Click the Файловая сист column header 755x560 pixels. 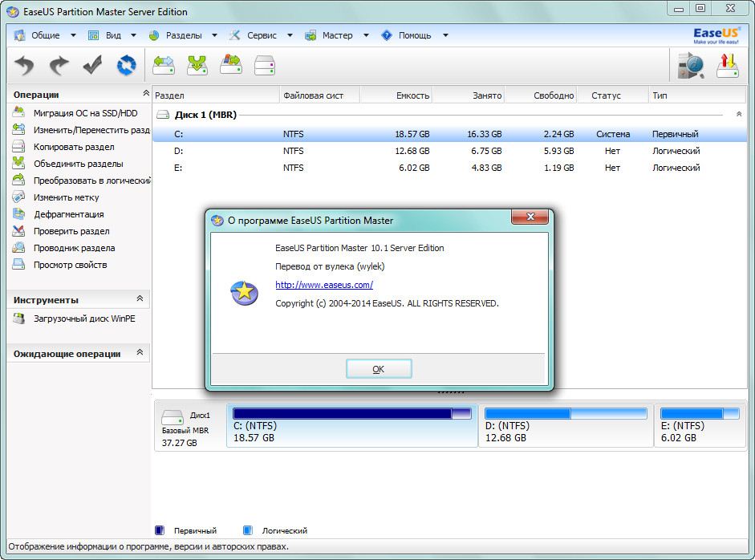coord(319,95)
